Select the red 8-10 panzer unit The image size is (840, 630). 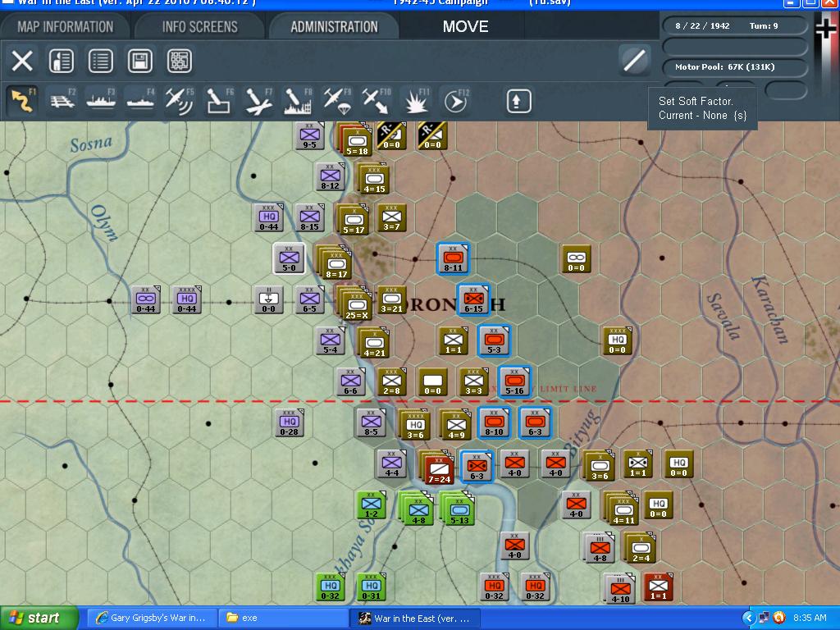(494, 422)
